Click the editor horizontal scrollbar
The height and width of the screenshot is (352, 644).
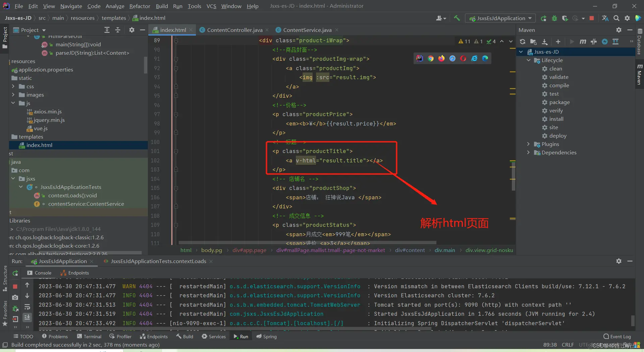[x=307, y=242]
